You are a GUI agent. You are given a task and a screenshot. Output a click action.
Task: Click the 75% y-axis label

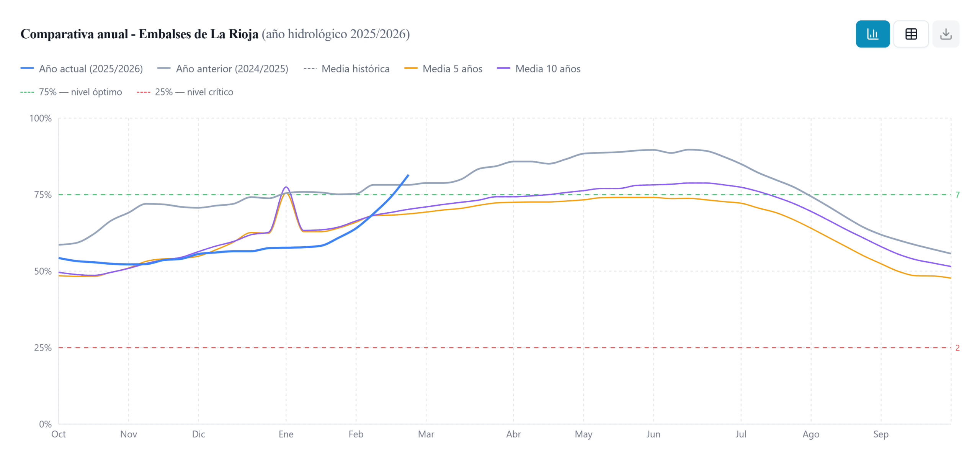42,195
